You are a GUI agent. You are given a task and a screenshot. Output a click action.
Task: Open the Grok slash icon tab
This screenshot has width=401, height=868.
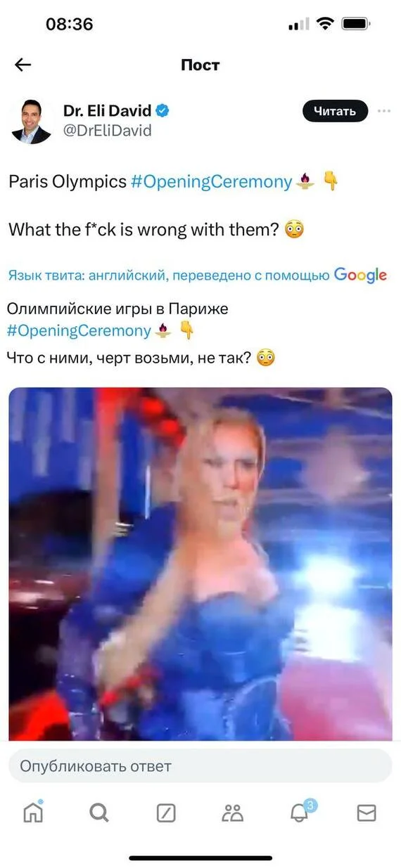pos(165,813)
